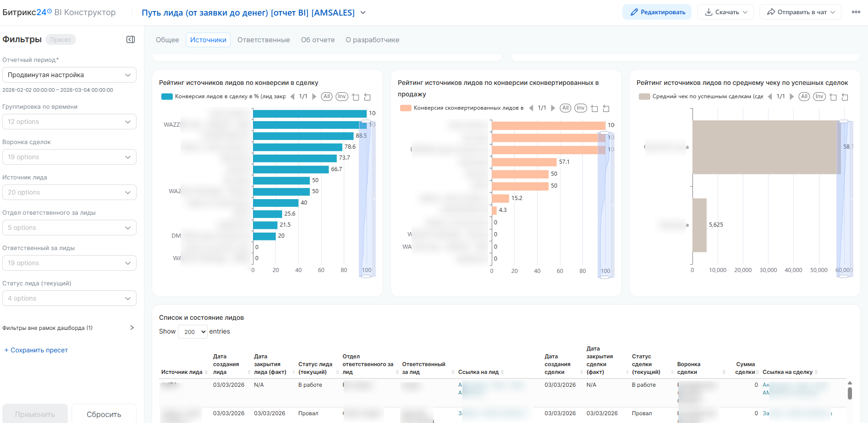Click the area zoom icon in the first chart
The image size is (868, 423).
coord(356,97)
